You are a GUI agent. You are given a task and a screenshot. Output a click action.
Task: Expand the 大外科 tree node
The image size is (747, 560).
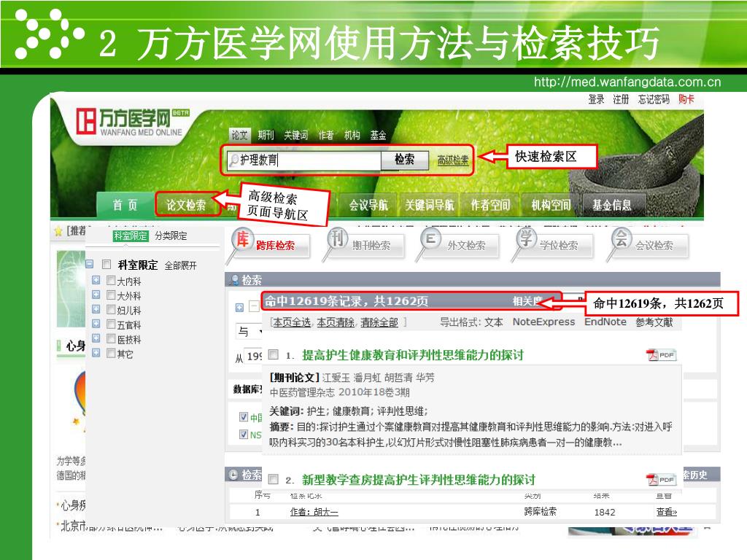tap(96, 295)
